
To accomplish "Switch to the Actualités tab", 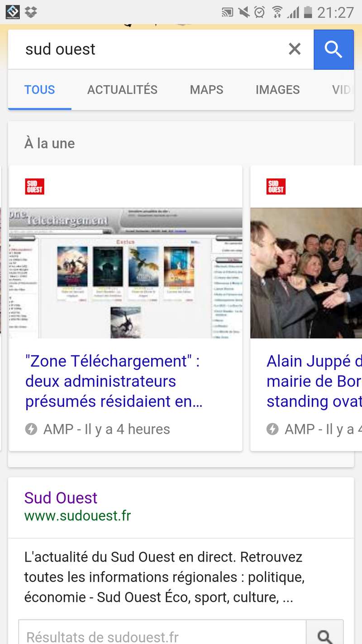I will (122, 90).
